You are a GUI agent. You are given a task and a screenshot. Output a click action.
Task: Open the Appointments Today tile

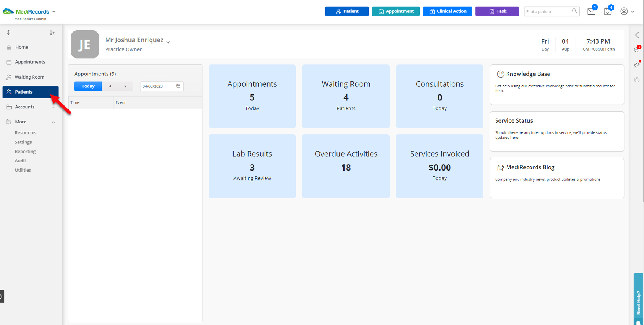click(x=252, y=96)
